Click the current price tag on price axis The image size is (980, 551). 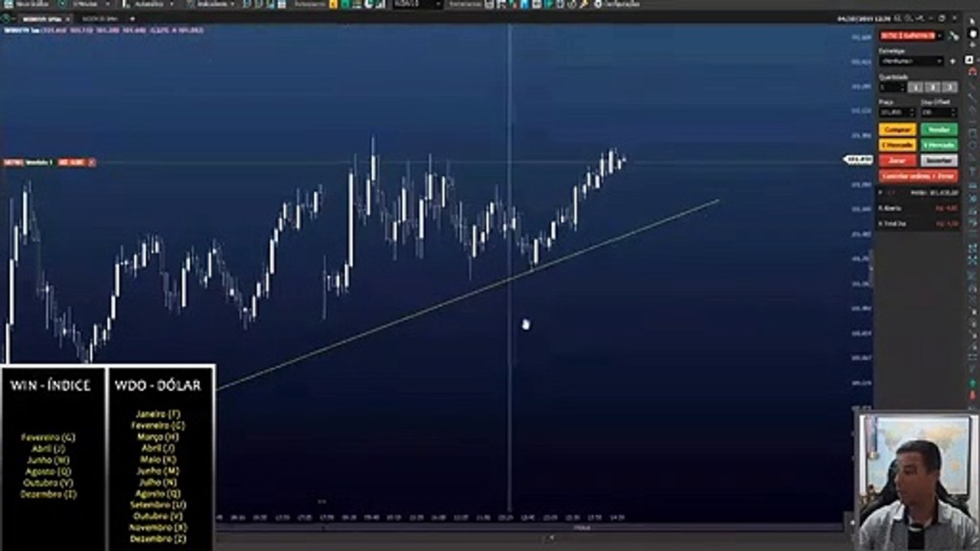[x=858, y=160]
